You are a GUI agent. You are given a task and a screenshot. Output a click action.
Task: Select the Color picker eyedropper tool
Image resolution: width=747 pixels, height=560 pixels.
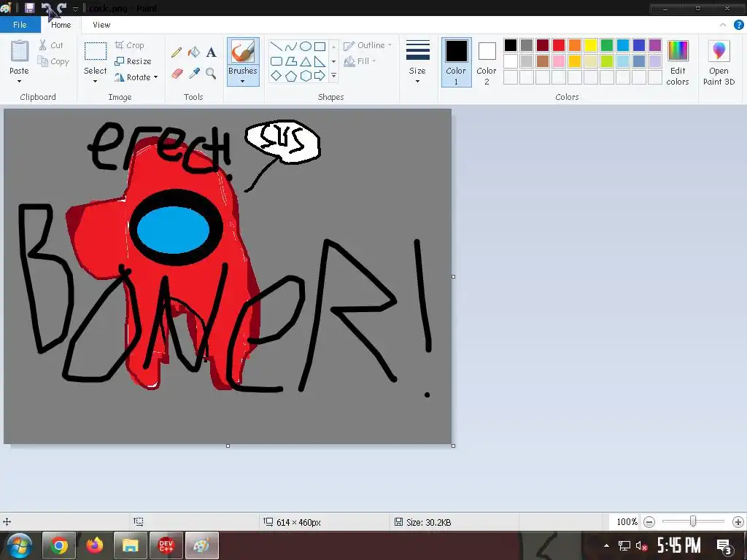(194, 74)
